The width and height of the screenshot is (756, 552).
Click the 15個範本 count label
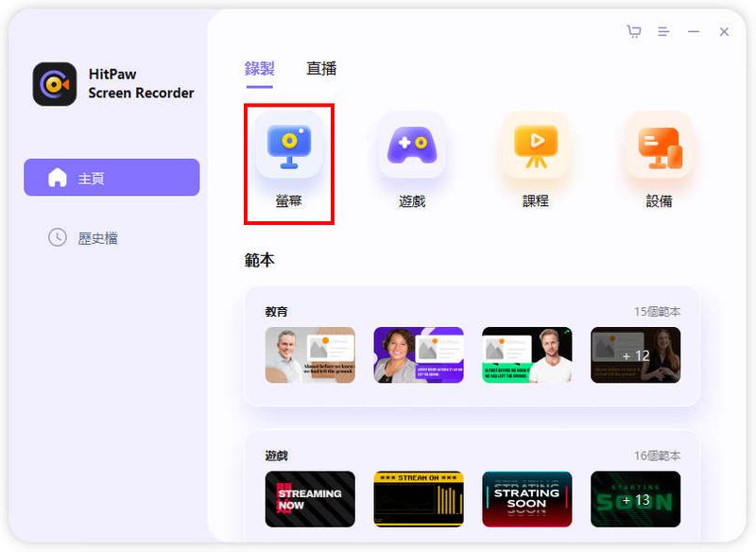(657, 312)
